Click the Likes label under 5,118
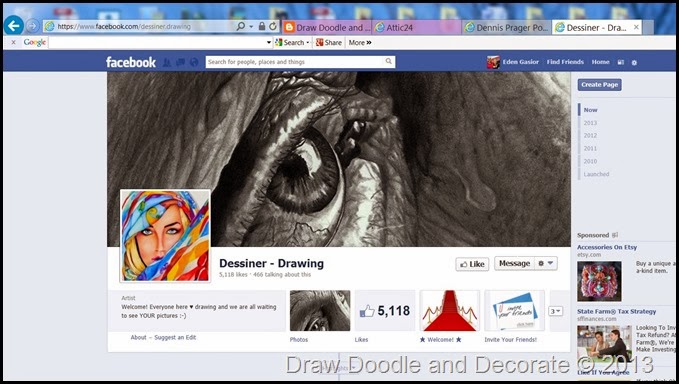679x384 pixels. coord(361,339)
